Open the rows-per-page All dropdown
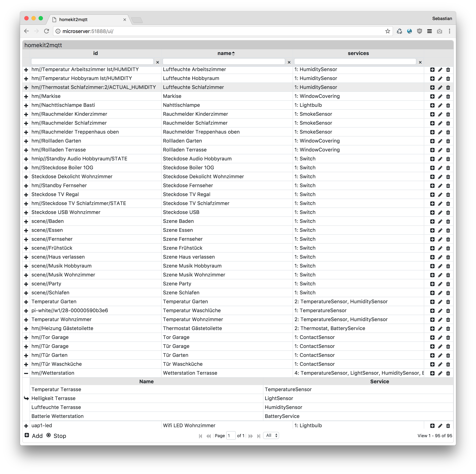 [x=271, y=435]
